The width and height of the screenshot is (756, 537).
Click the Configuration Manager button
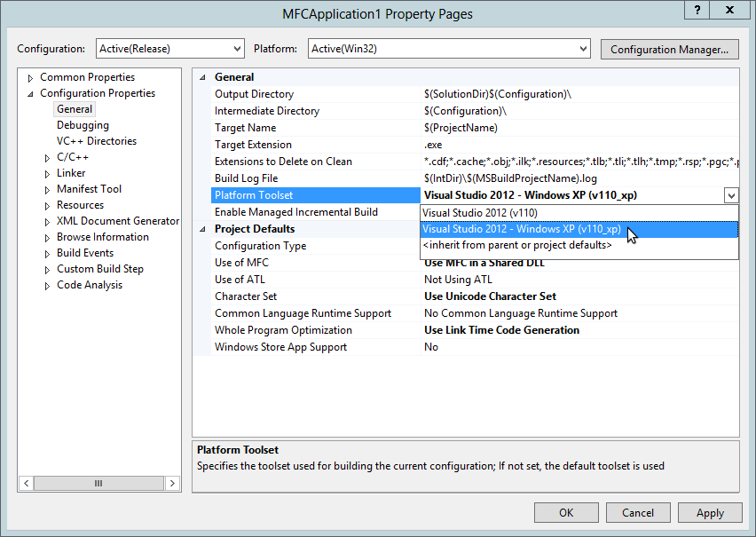point(669,49)
